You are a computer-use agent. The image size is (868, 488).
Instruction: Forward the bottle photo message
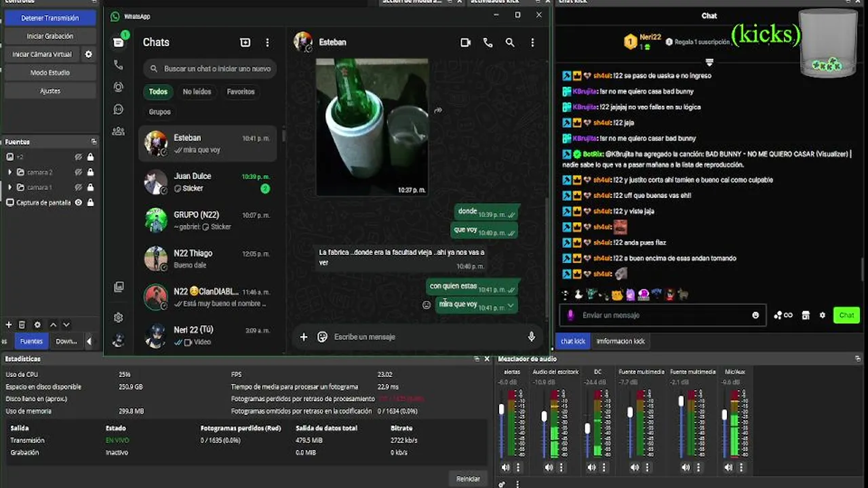point(438,110)
